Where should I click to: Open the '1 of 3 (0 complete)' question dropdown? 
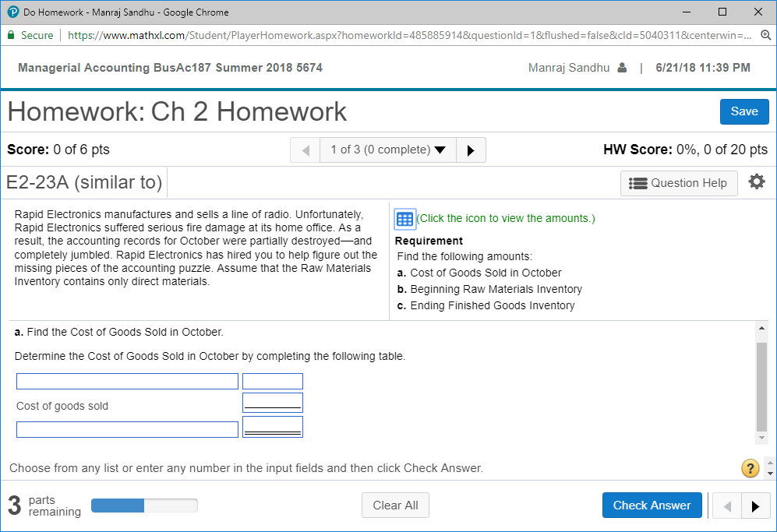[387, 150]
